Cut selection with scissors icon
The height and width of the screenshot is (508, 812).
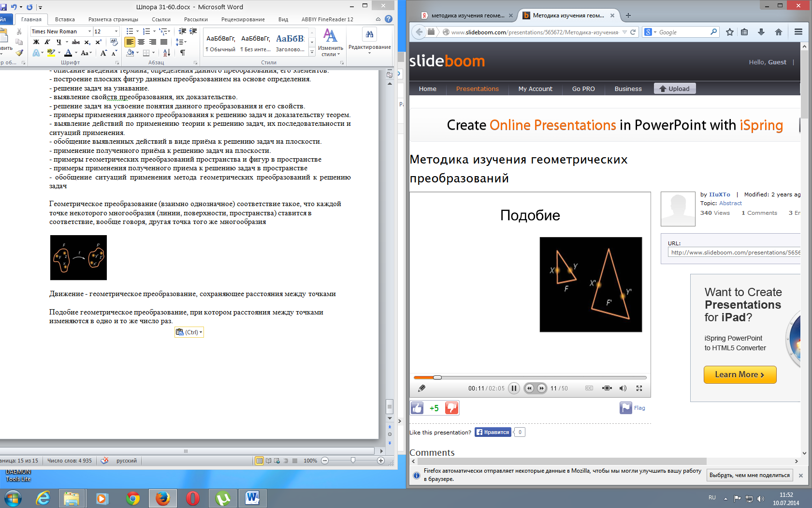[x=19, y=31]
